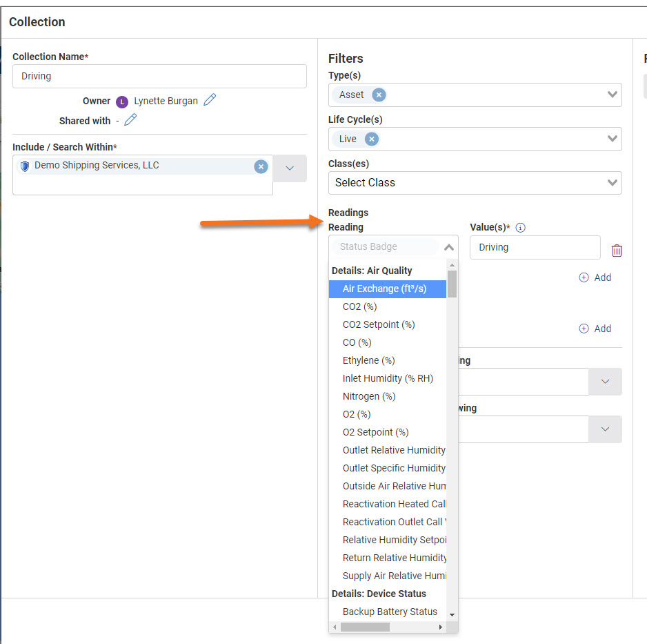Open the Select Class dropdown
The height and width of the screenshot is (644, 647).
[475, 183]
